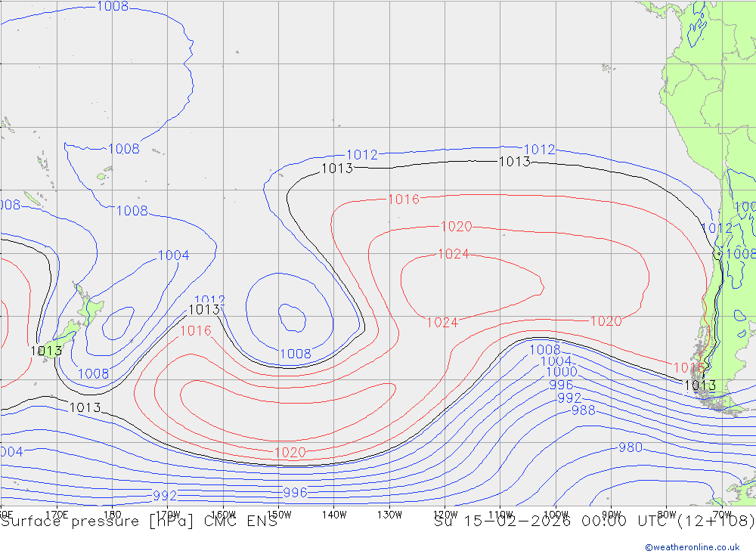Screen dimensions: 756x554
Task: Click the 'Surface pressure [hPa] CMC ENS' title
Action: click(x=139, y=522)
